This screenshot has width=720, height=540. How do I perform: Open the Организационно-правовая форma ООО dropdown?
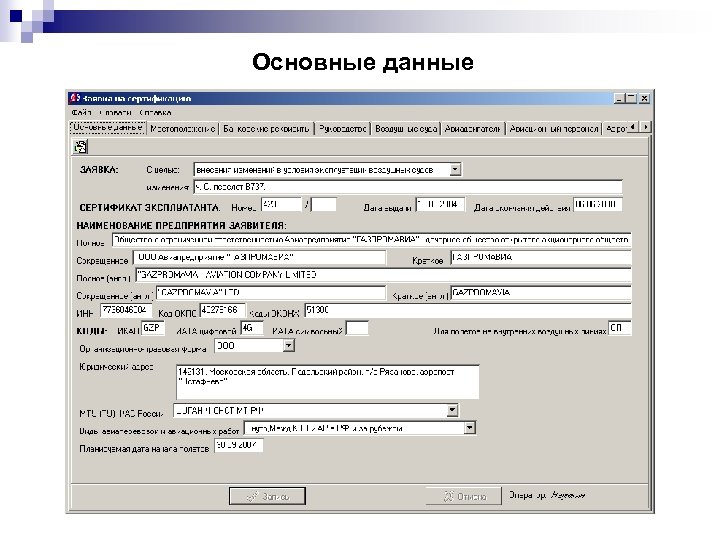coord(288,345)
